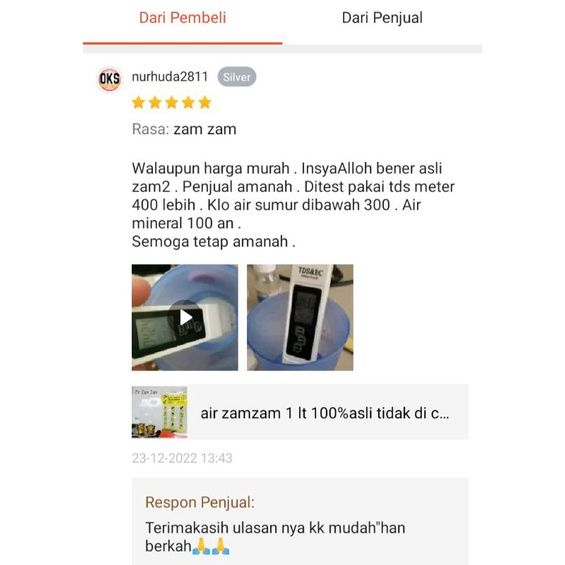This screenshot has width=565, height=565.
Task: Click the fifth rating star
Action: [x=205, y=103]
